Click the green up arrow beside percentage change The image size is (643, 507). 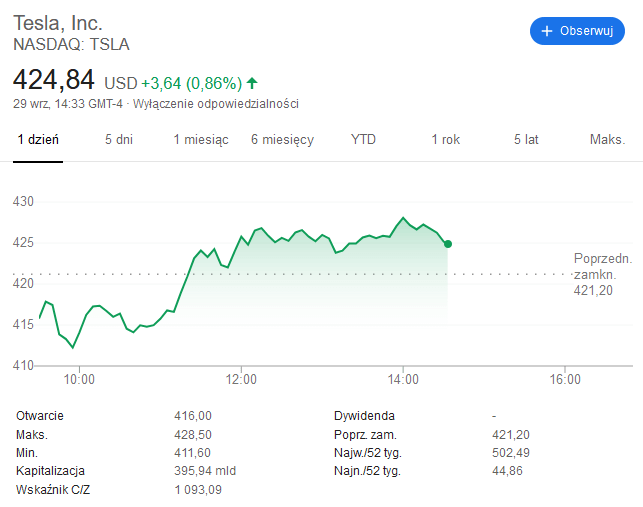click(x=252, y=83)
